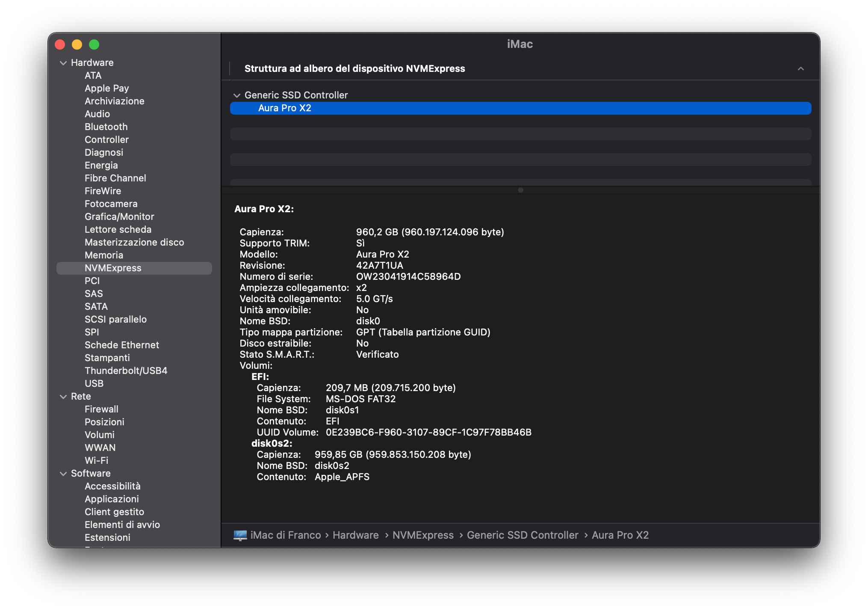Select the NVMExpress sidebar item
This screenshot has height=611, width=868.
pyautogui.click(x=134, y=268)
